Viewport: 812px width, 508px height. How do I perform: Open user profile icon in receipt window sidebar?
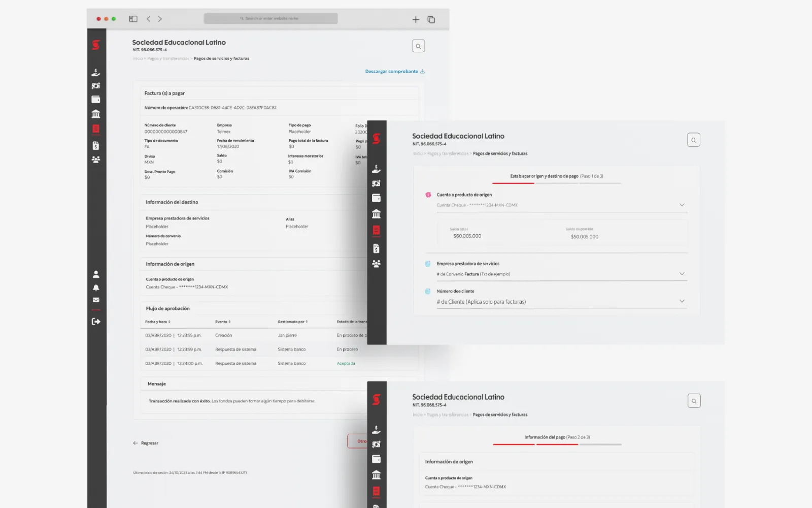click(x=96, y=274)
